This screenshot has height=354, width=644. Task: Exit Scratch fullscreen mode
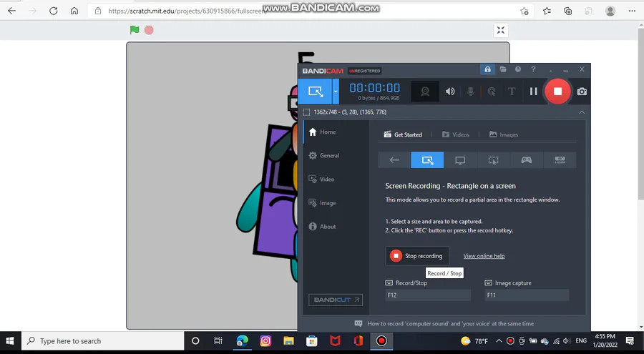click(501, 30)
